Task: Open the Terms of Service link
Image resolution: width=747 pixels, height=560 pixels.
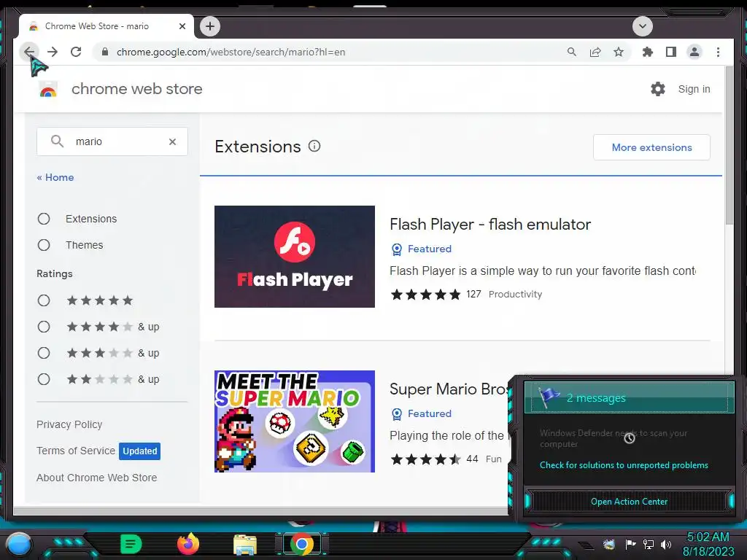Action: pyautogui.click(x=76, y=451)
